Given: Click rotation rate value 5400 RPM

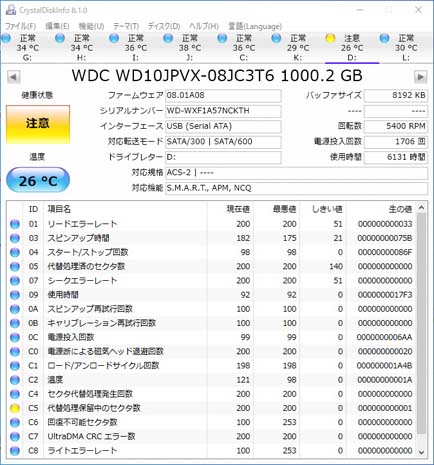Looking at the screenshot, I should [396, 126].
